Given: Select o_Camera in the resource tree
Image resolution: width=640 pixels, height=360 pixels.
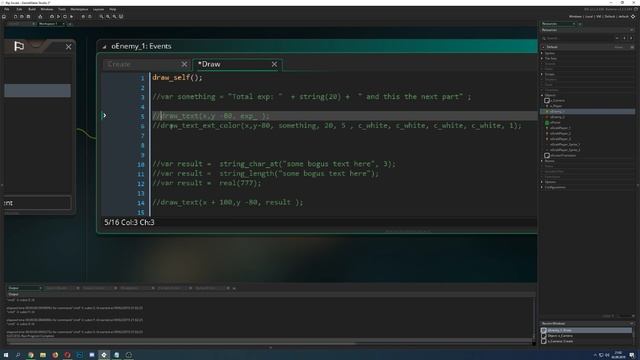Looking at the screenshot, I should coord(557,100).
